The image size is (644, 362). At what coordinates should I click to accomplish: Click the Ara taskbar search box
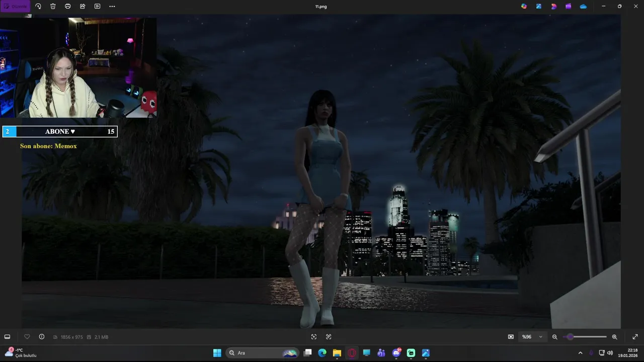262,353
